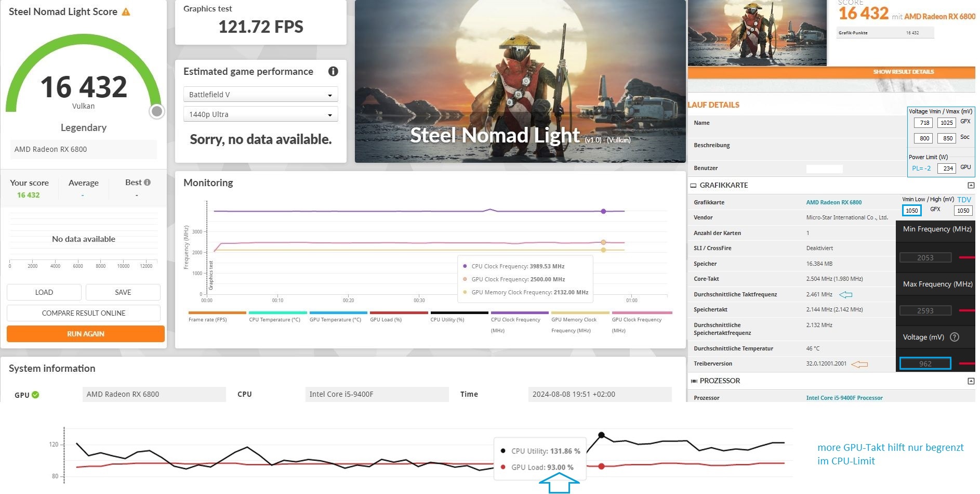Toggle the CPU Utility (%) legend
980x494 pixels.
[x=459, y=317]
